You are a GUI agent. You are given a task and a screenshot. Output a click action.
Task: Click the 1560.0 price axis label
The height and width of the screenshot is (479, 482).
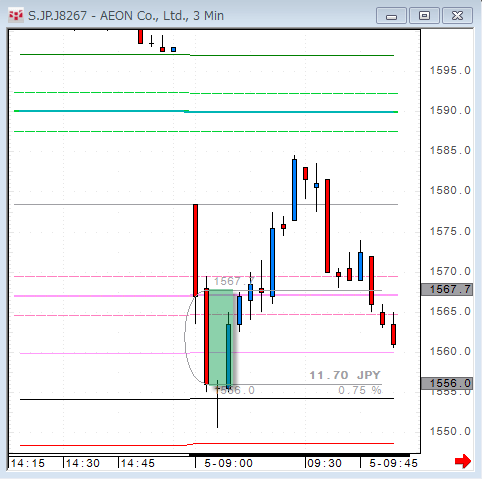point(450,351)
